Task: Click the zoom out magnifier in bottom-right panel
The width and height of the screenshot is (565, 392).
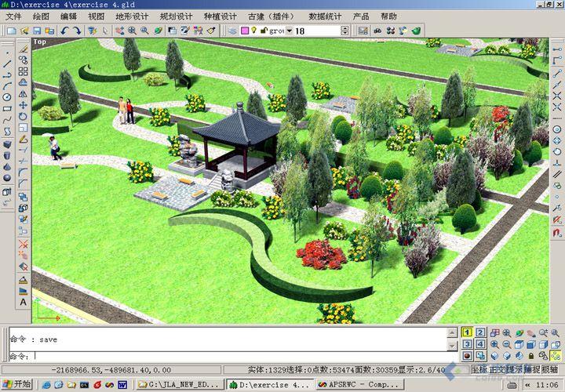Action: [x=507, y=344]
